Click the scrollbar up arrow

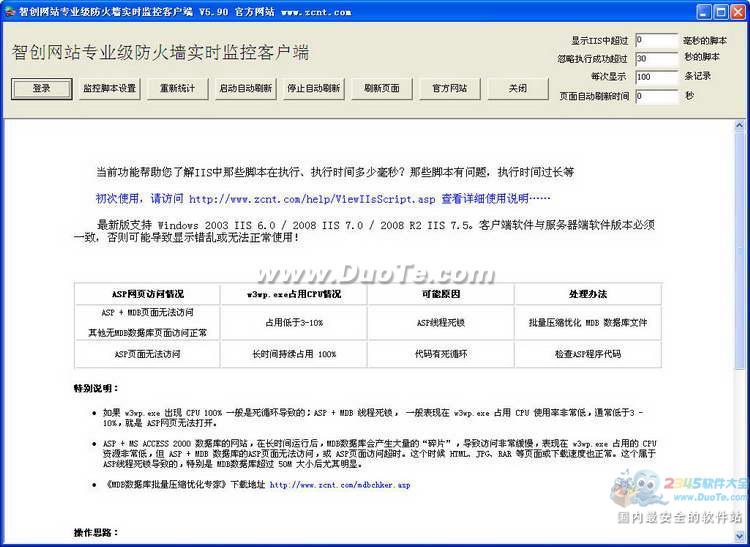[739, 125]
